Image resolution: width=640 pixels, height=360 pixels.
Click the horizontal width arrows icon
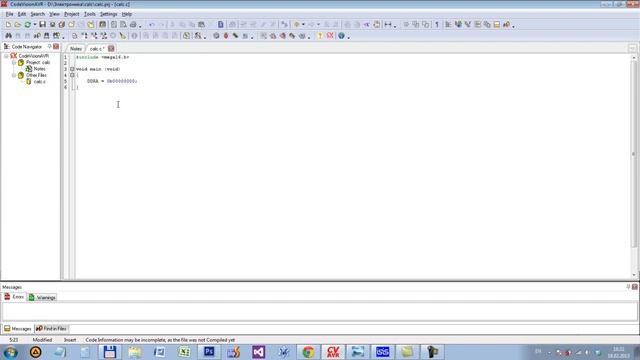pos(388,25)
